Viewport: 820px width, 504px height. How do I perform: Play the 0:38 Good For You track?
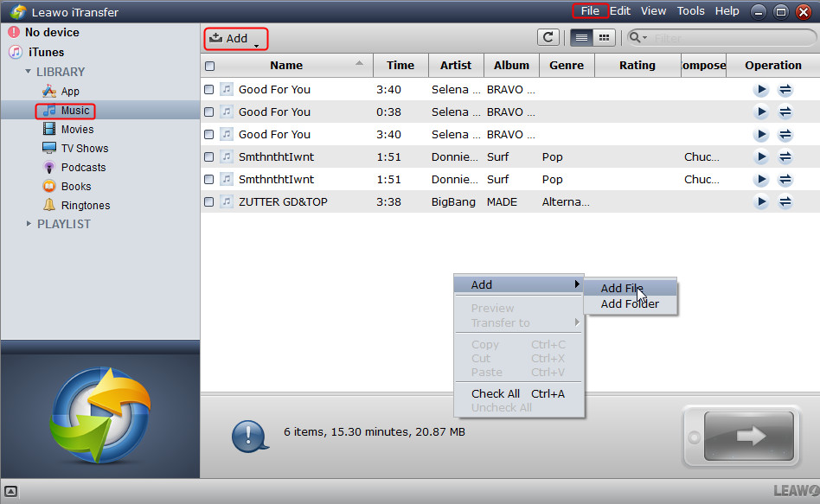tap(761, 112)
